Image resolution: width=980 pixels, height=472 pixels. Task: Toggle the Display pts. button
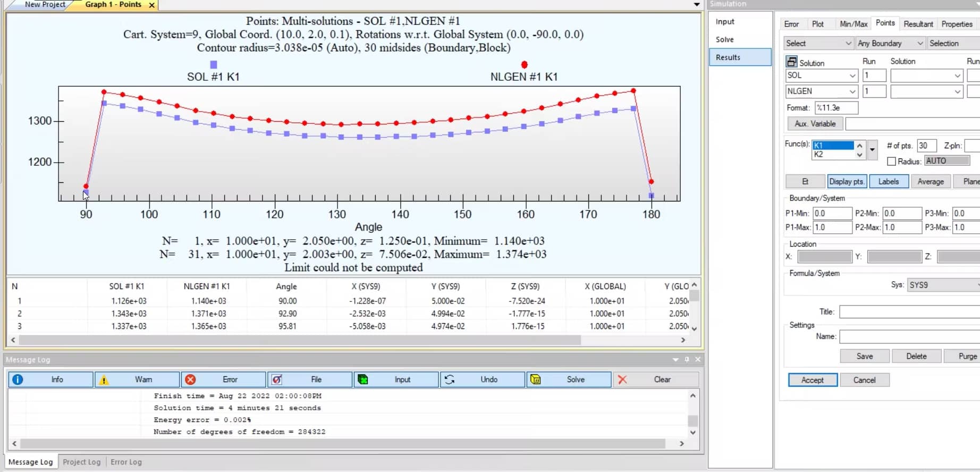[847, 182]
